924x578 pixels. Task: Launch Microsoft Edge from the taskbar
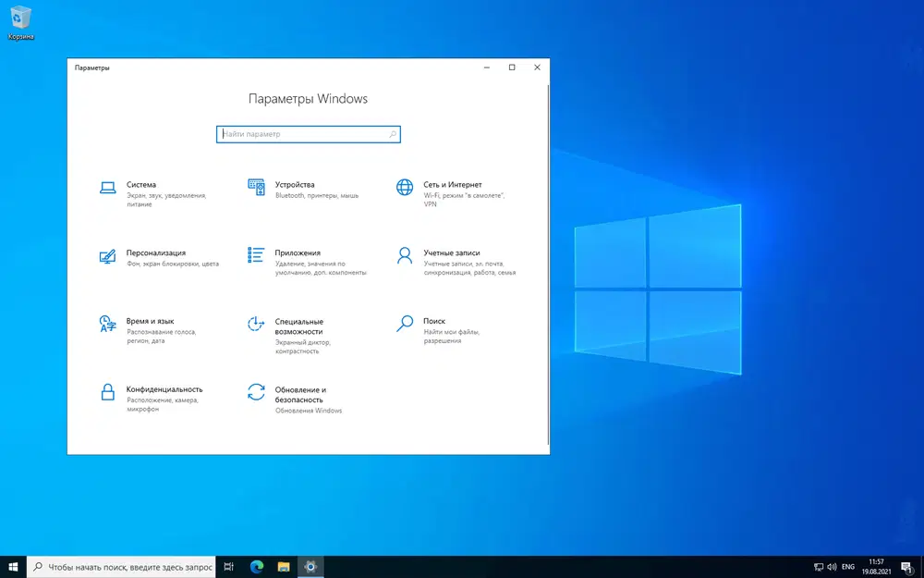click(x=256, y=568)
